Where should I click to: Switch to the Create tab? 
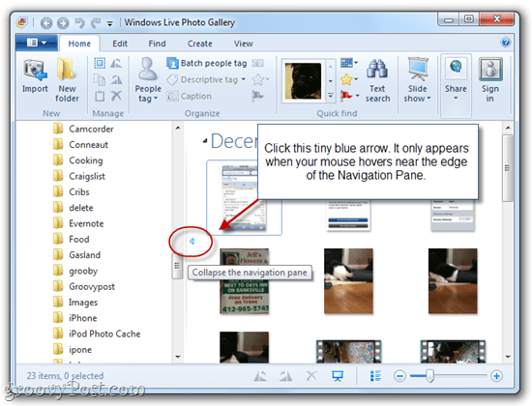[200, 43]
